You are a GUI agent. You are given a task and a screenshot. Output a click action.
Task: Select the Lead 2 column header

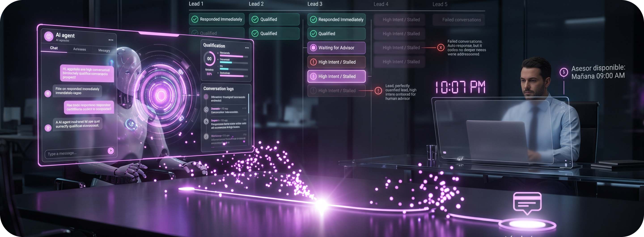[256, 4]
